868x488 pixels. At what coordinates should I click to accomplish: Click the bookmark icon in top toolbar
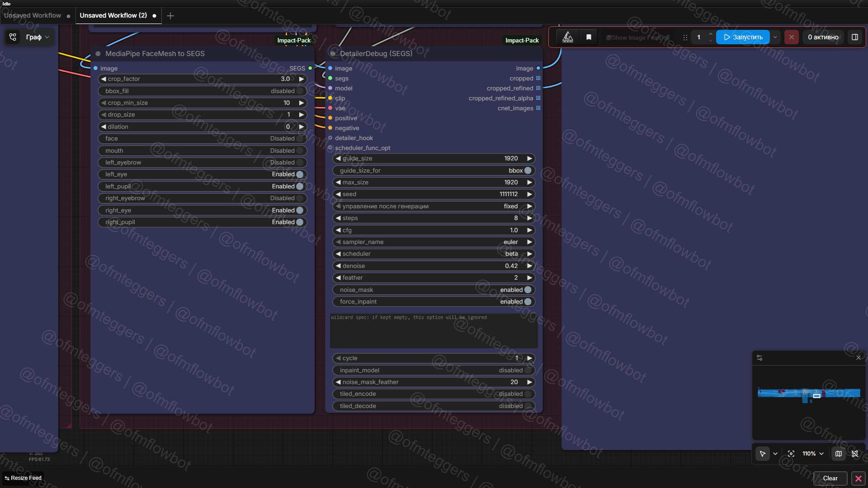[589, 37]
